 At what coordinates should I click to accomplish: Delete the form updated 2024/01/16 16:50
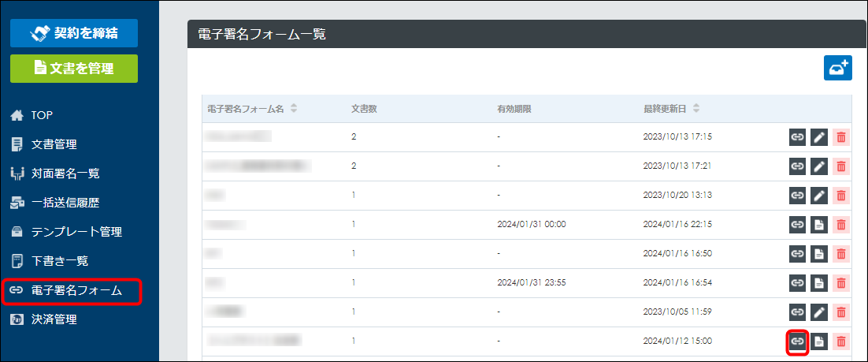(841, 253)
